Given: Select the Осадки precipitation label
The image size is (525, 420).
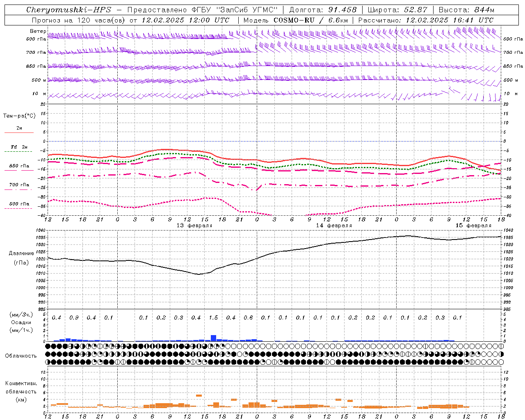Looking at the screenshot, I should 21,322.
